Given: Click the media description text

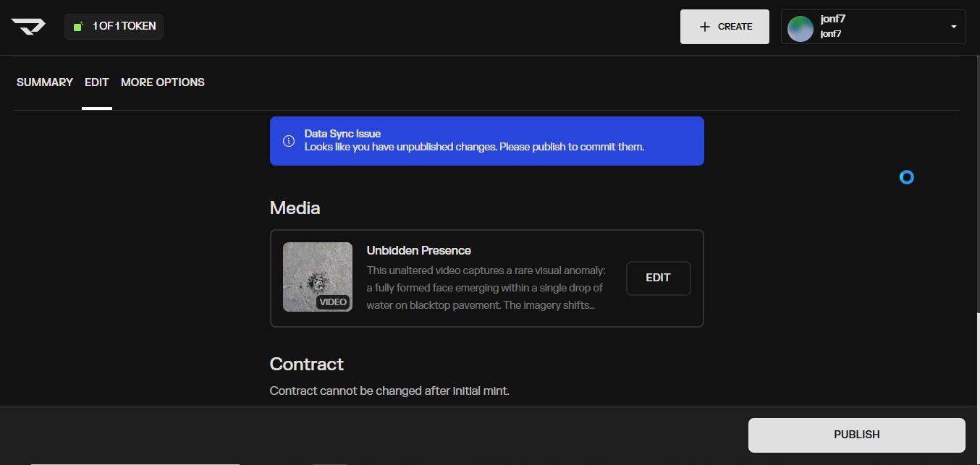Looking at the screenshot, I should [486, 288].
